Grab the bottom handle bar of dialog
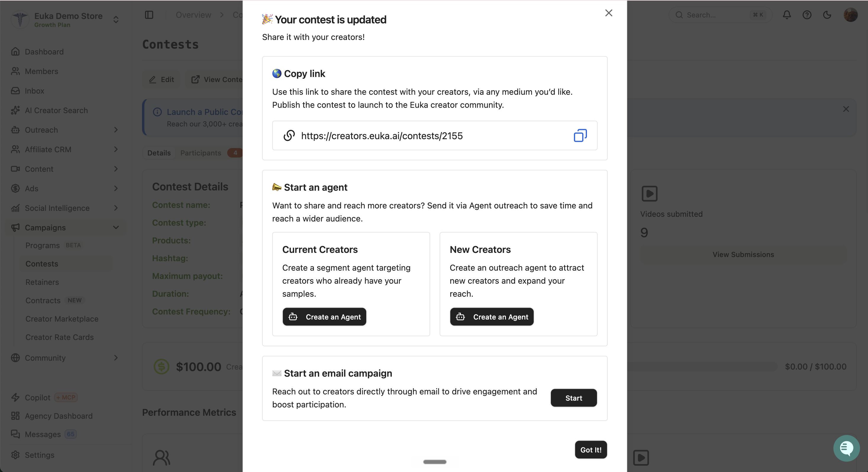The width and height of the screenshot is (868, 472). (435, 462)
